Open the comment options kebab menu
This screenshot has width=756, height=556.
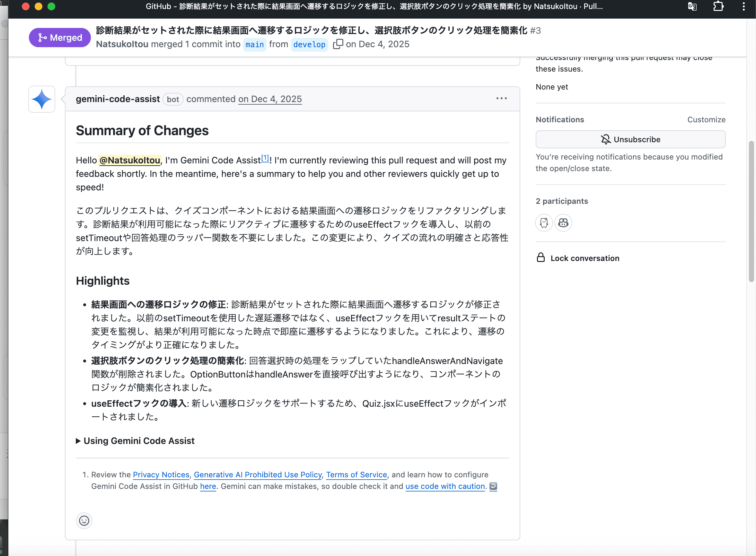coord(501,98)
